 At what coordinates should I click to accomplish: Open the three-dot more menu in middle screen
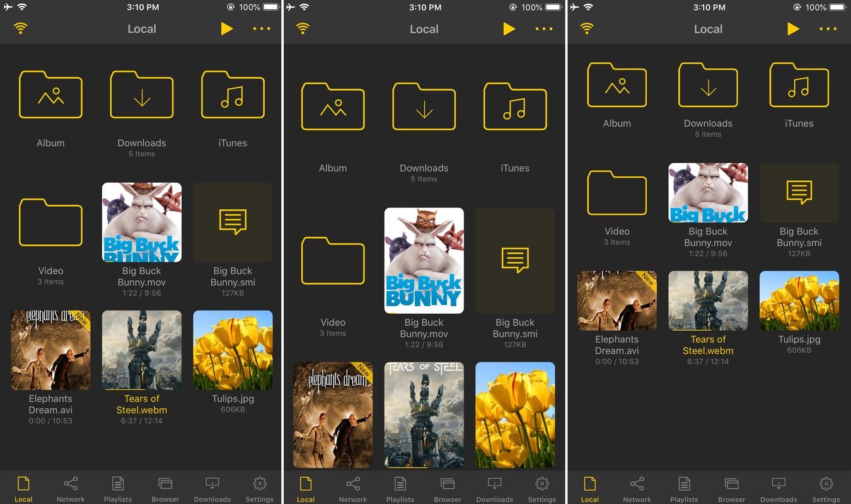[x=545, y=29]
